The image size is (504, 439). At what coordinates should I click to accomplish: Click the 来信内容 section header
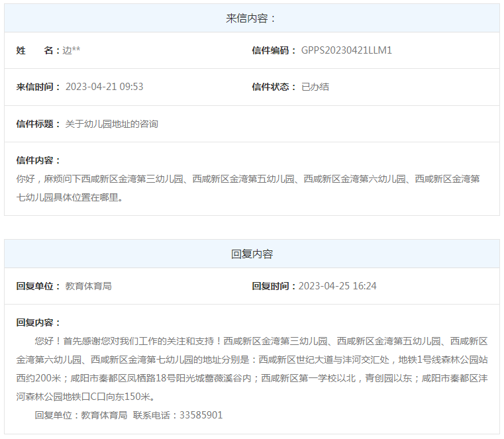point(251,19)
